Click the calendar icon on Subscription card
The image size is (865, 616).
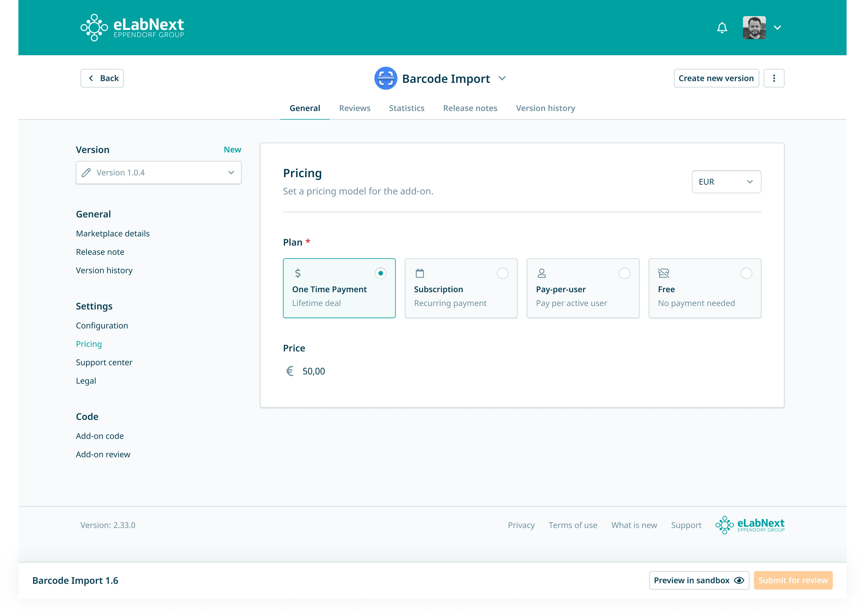(x=420, y=273)
